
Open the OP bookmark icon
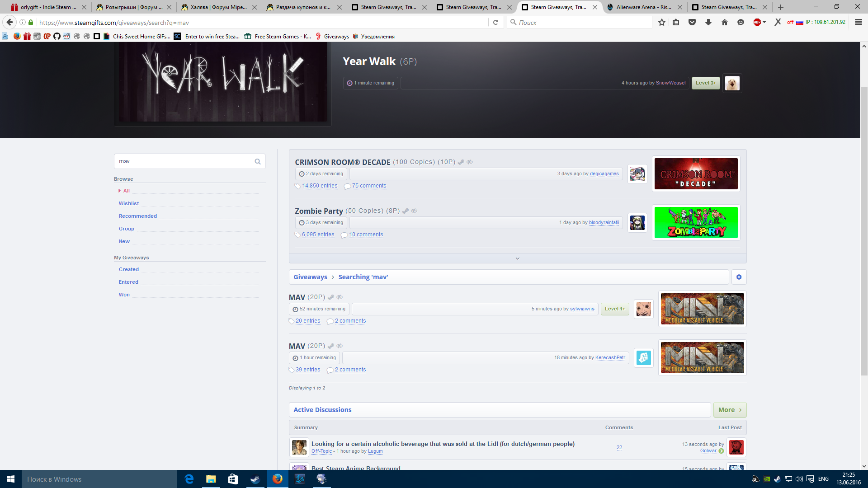47,36
